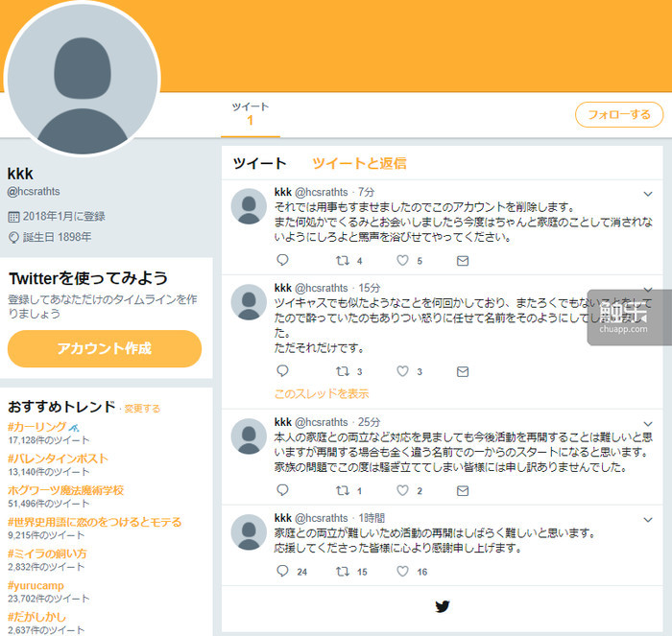Switch to the ツイートと返信 tab
The height and width of the screenshot is (636, 672).
coord(359,163)
